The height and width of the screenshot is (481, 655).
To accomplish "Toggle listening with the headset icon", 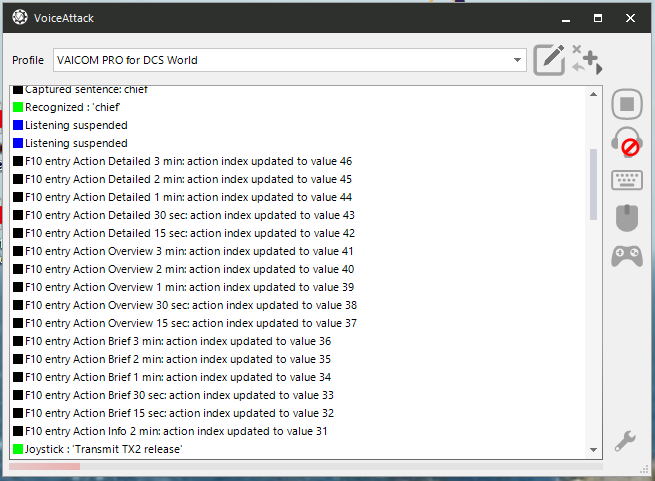I will point(627,142).
